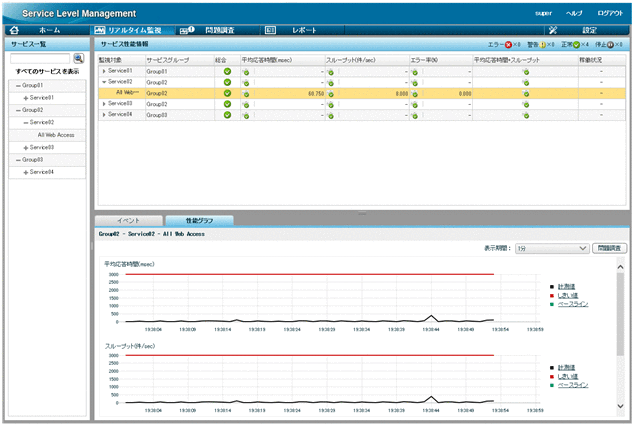Click the ログアウト link at top right
This screenshot has width=635, height=427.
[x=610, y=13]
